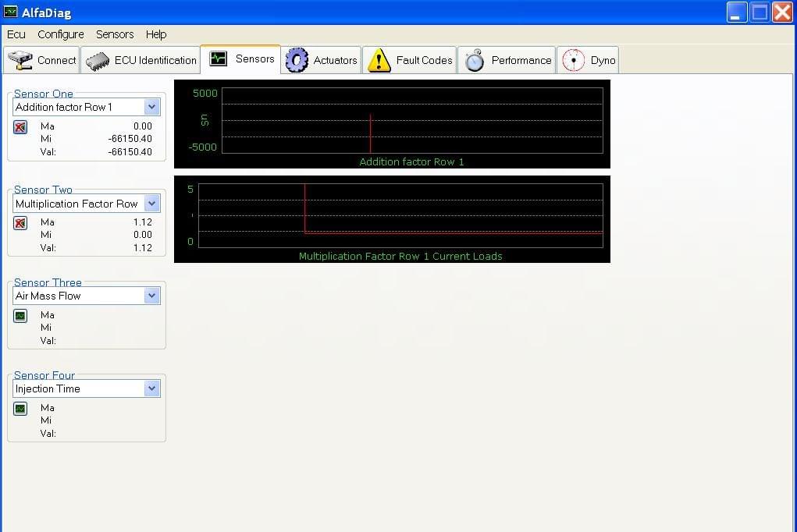Viewport: 797px width, 532px height.
Task: Click Sensor Two Mi reading 0.00
Action: tap(143, 235)
